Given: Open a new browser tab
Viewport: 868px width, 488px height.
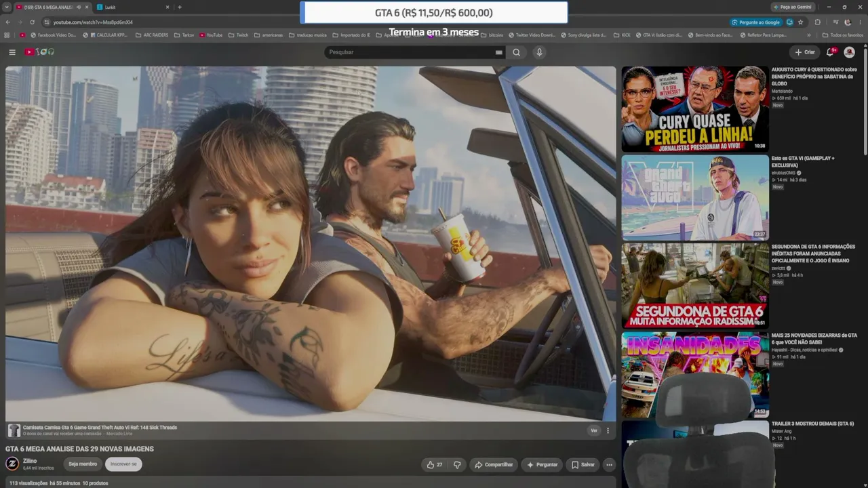Looking at the screenshot, I should (x=180, y=7).
